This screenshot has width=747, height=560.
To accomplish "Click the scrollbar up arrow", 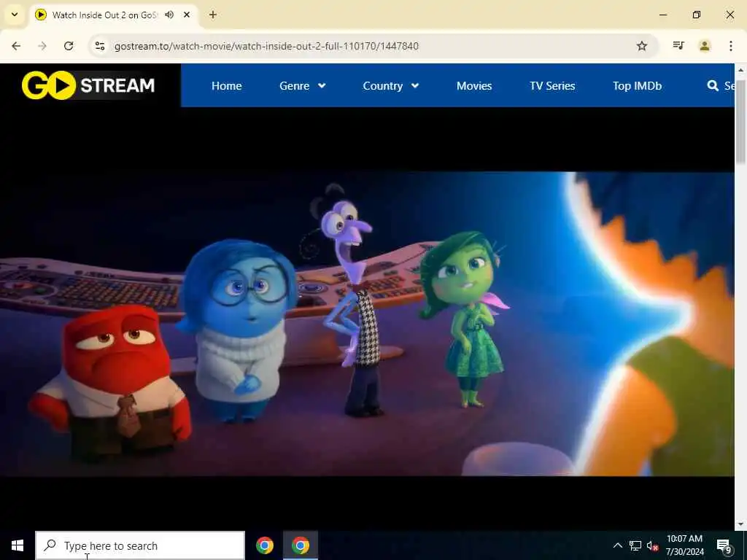I will click(741, 69).
